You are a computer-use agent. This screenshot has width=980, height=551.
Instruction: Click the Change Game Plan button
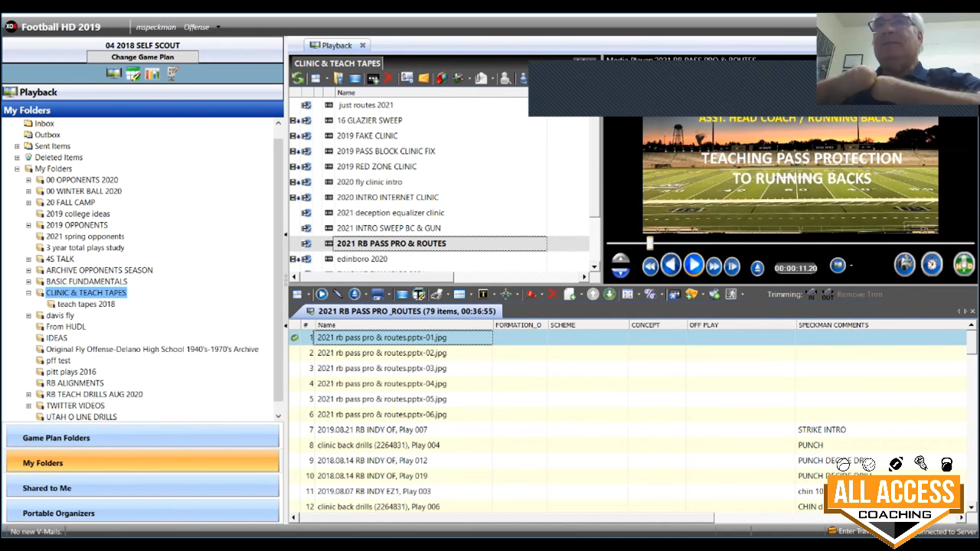142,57
